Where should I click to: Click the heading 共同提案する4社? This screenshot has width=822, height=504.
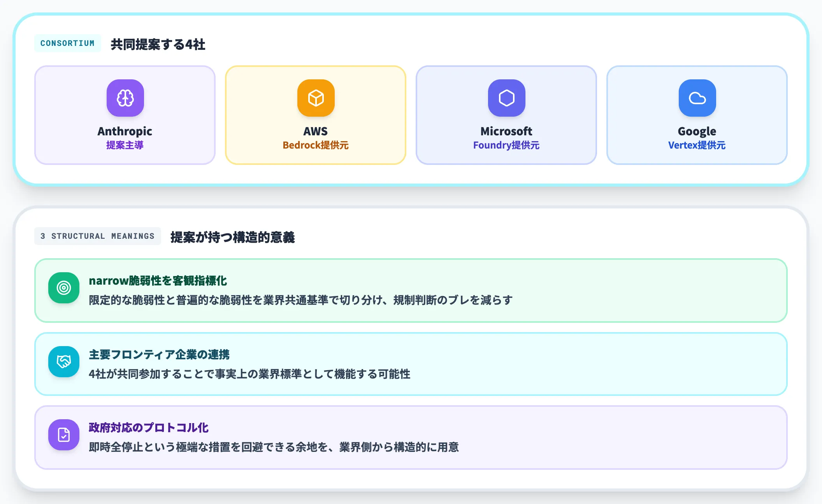tap(158, 44)
